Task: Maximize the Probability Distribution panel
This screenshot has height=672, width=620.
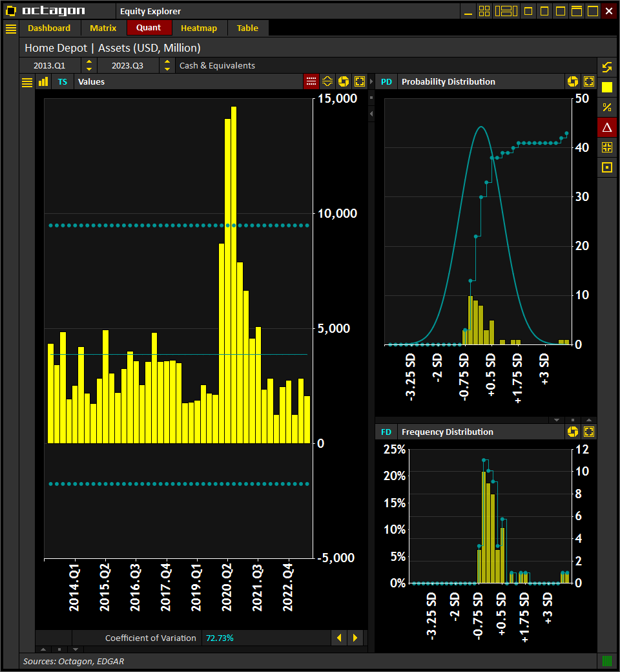Action: (589, 81)
